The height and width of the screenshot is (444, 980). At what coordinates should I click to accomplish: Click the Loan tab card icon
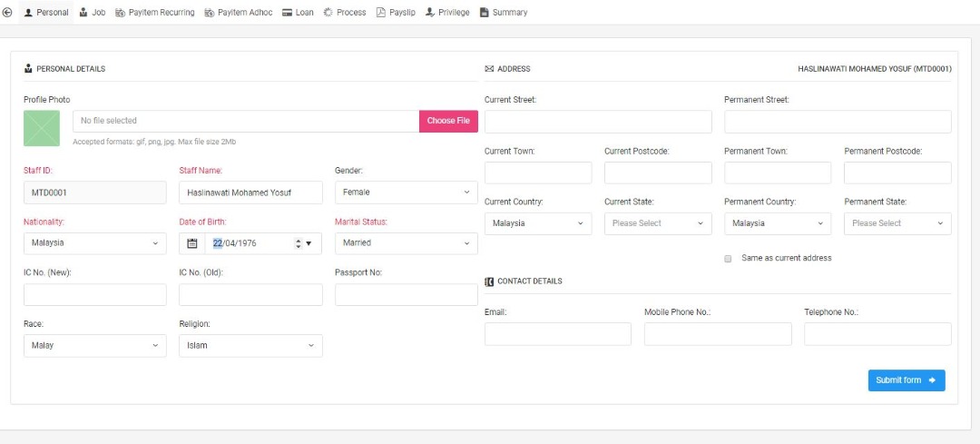(287, 13)
